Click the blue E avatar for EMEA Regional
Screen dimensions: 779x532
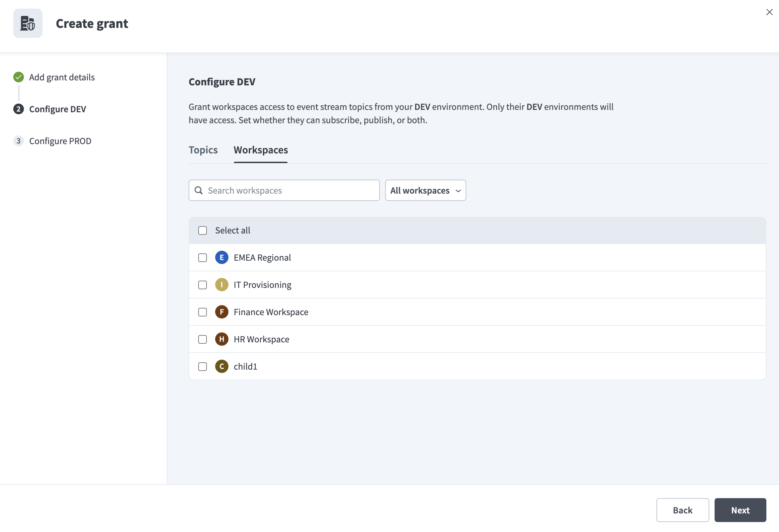221,258
